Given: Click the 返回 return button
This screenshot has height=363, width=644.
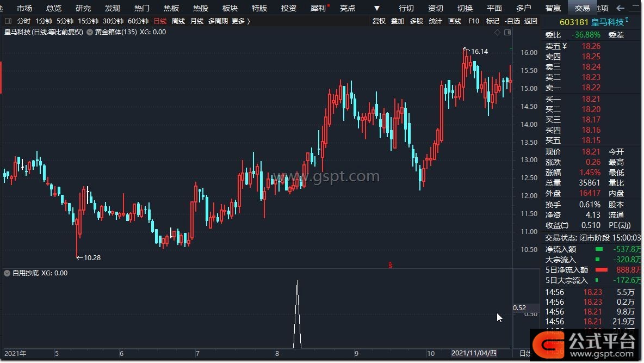Looking at the screenshot, I should (531, 21).
